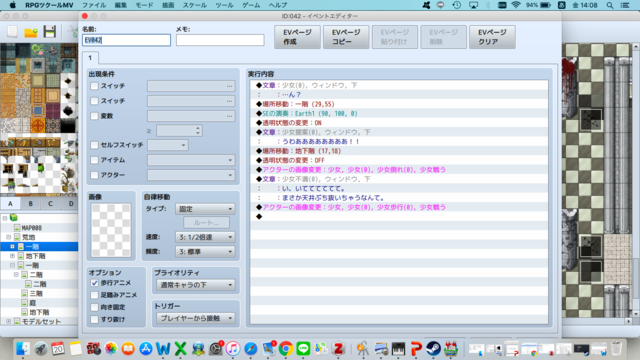Open the Calendar icon in Dock
Viewport: 640px width, 360px height.
click(x=58, y=349)
